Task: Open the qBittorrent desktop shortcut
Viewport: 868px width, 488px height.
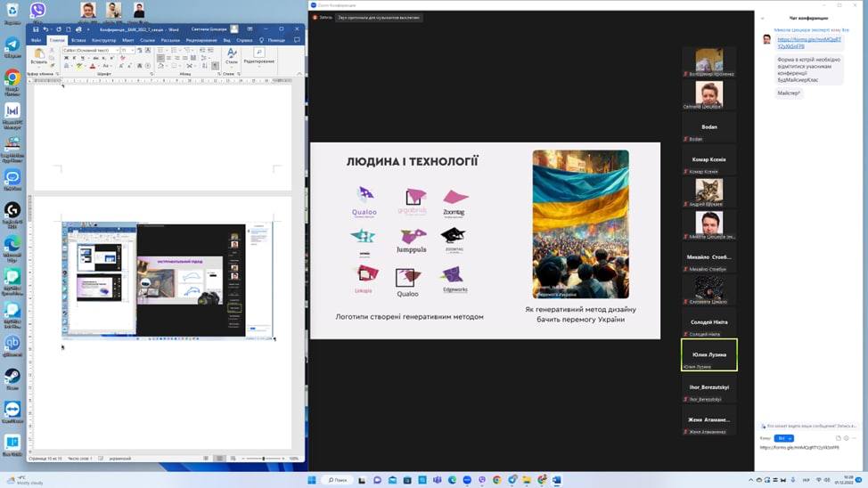Action: point(12,346)
